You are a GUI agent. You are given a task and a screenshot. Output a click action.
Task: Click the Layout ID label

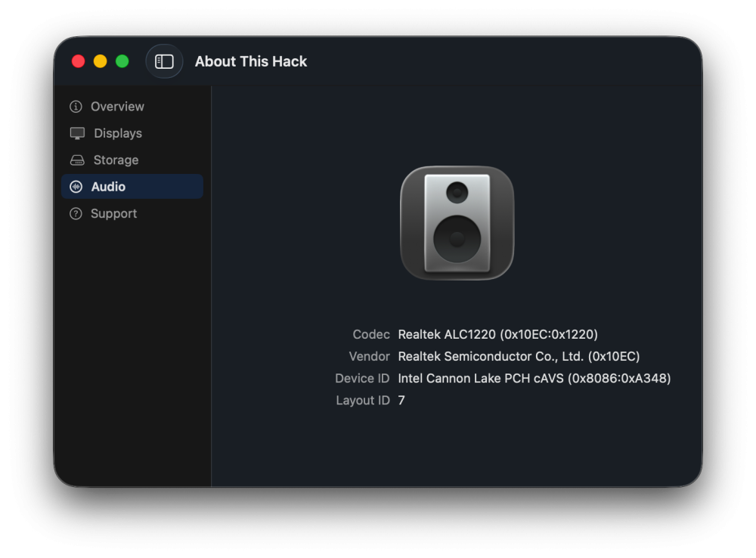click(x=363, y=400)
